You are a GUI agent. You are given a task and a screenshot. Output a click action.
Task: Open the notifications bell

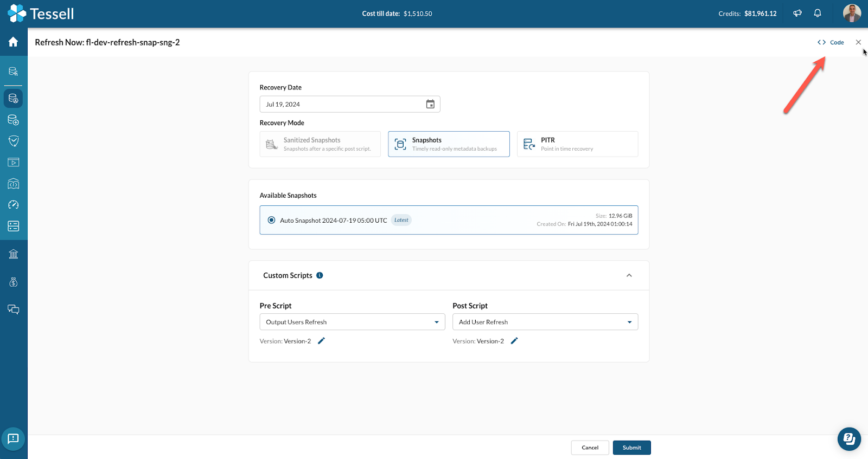click(x=818, y=14)
